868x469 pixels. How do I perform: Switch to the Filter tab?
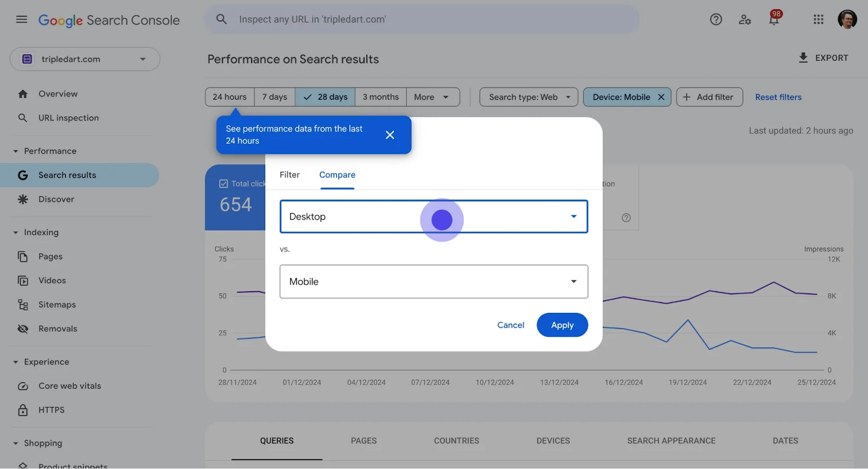tap(290, 175)
